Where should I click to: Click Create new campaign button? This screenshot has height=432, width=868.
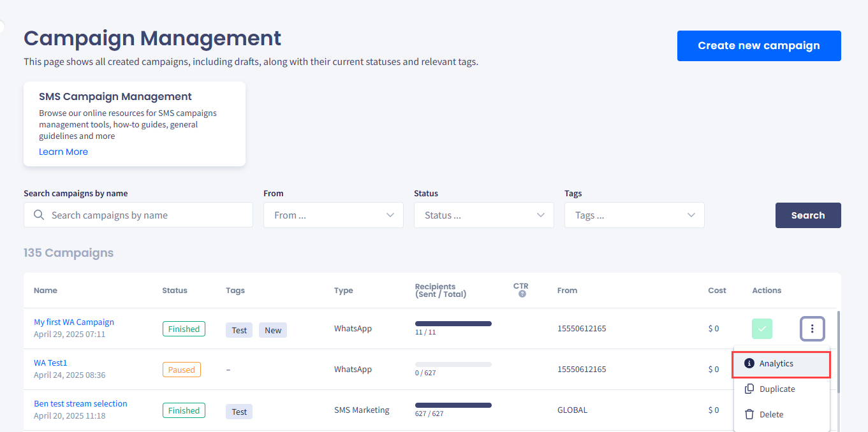(759, 46)
